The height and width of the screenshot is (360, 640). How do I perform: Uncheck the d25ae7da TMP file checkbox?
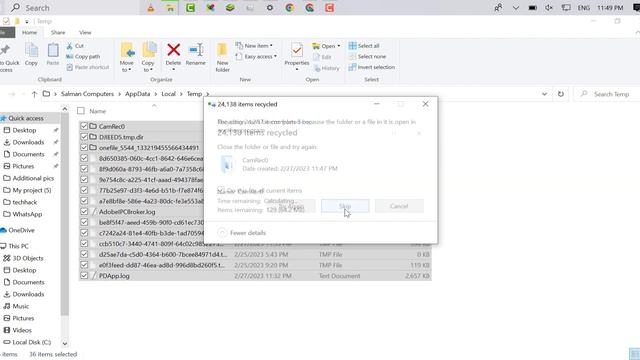click(x=84, y=254)
